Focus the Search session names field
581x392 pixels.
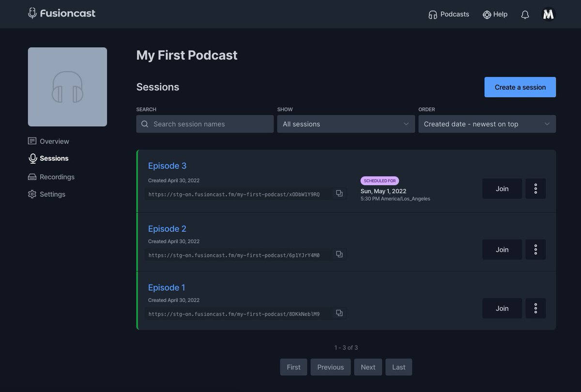click(205, 124)
